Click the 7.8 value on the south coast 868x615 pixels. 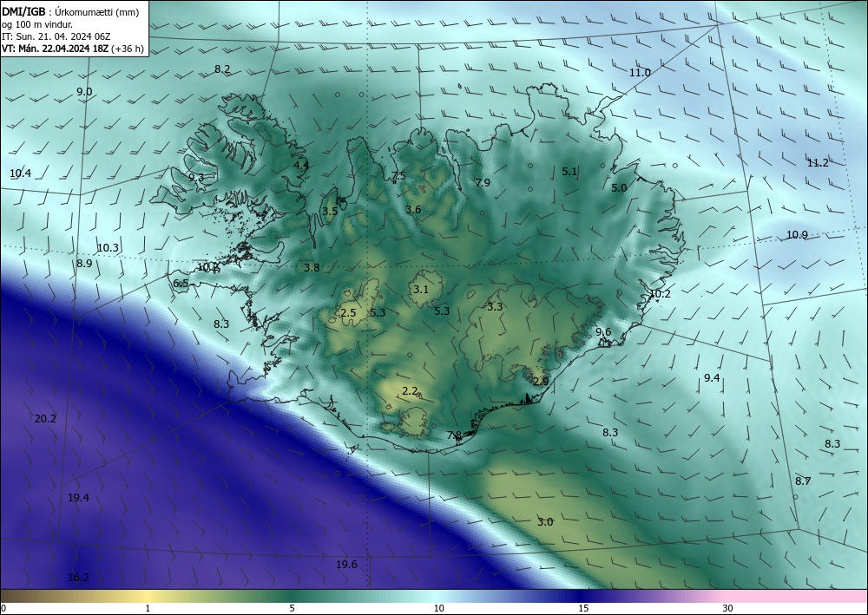[455, 435]
